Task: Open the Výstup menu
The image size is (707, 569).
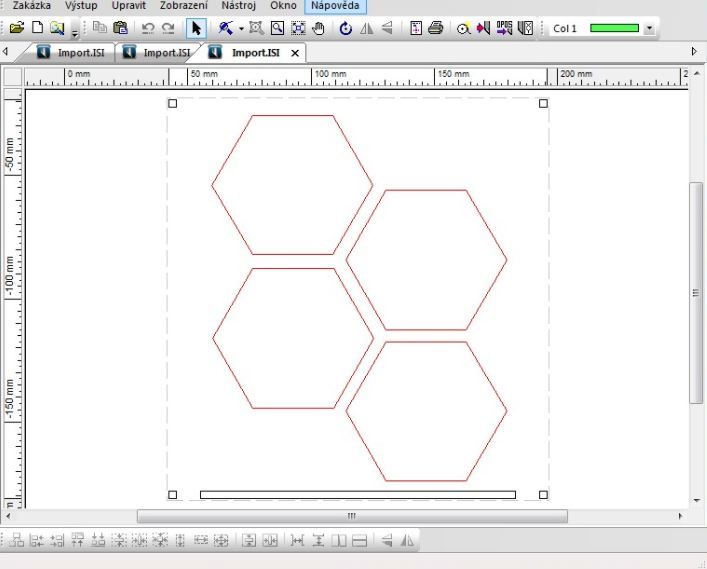Action: point(81,6)
